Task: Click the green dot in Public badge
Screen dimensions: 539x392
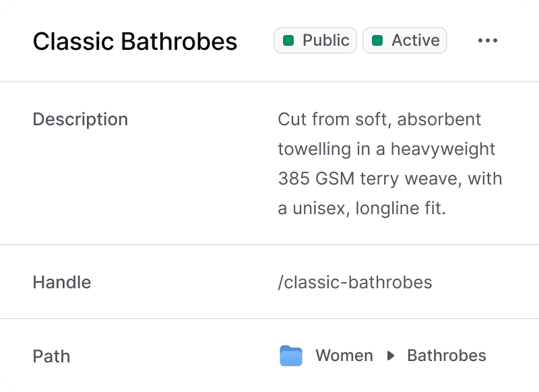Action: coord(288,40)
